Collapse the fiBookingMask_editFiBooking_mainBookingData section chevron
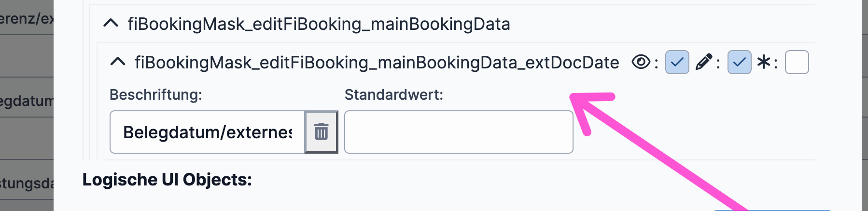This screenshot has width=868, height=211. click(x=111, y=24)
